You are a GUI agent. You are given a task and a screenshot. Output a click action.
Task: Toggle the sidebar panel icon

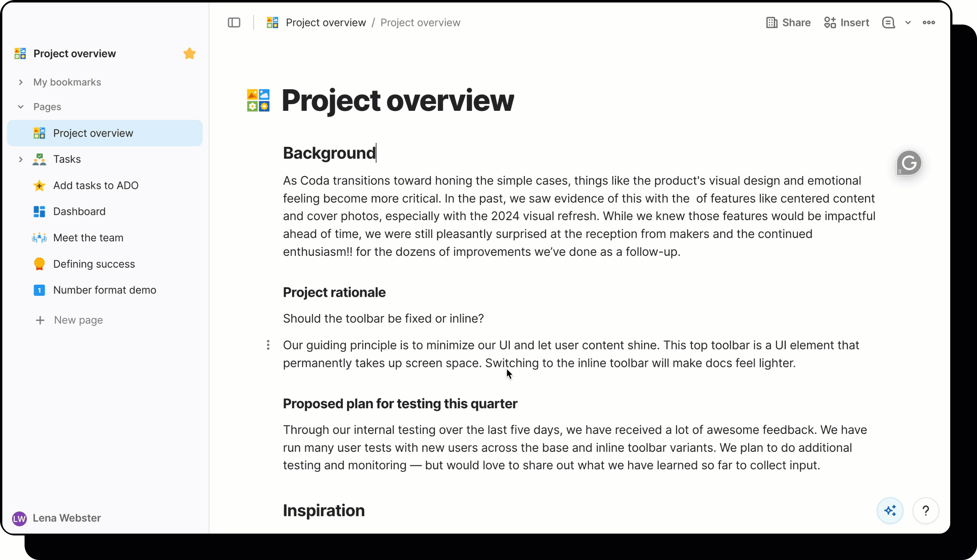(x=234, y=23)
